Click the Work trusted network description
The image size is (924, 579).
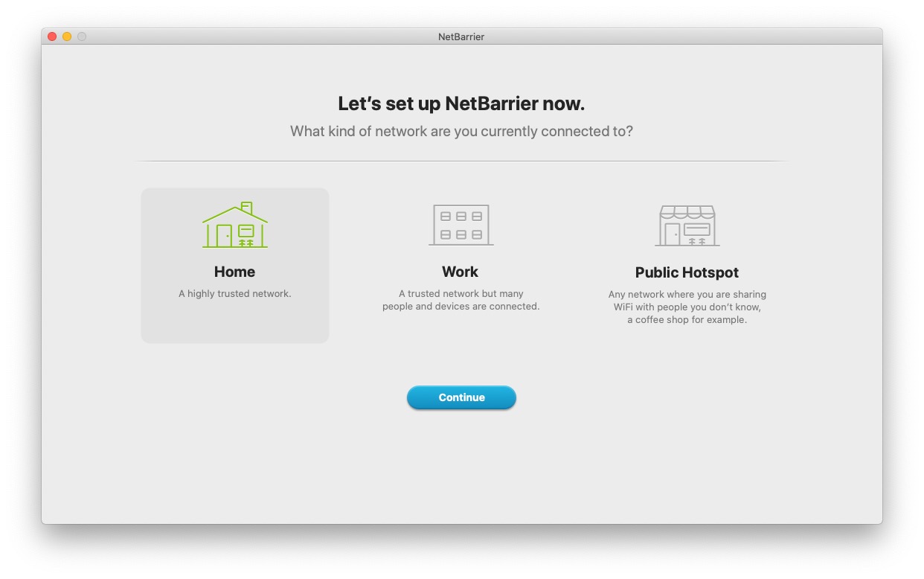[x=461, y=300]
